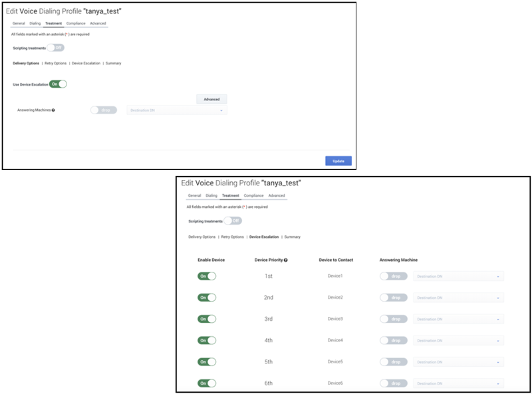Turn off the Use Device Escalation toggle
Viewport: 532px width, 394px height.
coord(59,84)
